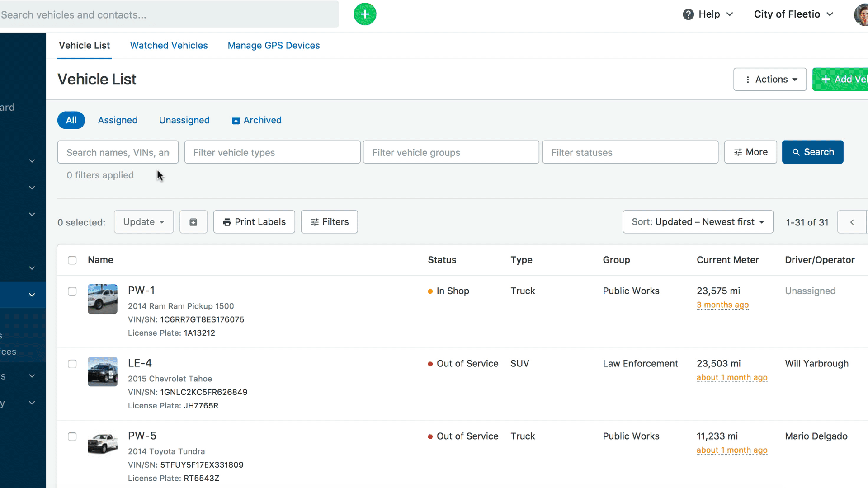Expand Sort: Updated – Newest first dropdown

click(x=698, y=222)
